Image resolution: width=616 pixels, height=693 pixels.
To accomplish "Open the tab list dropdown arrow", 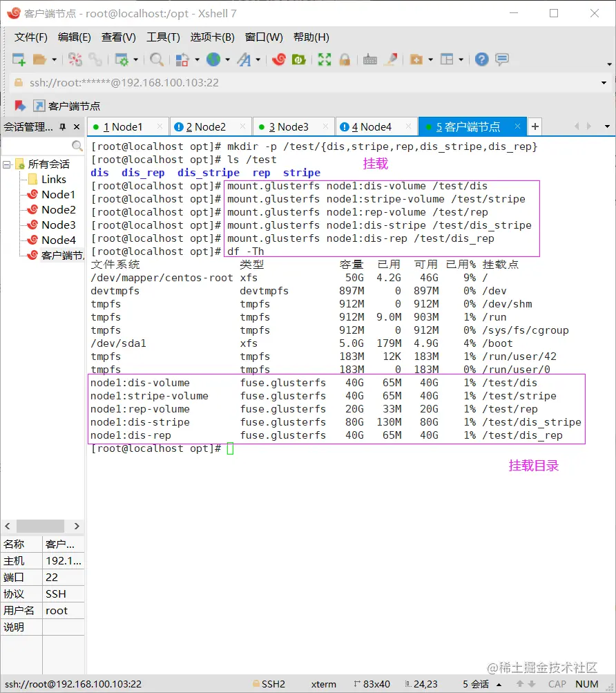I will (x=607, y=126).
